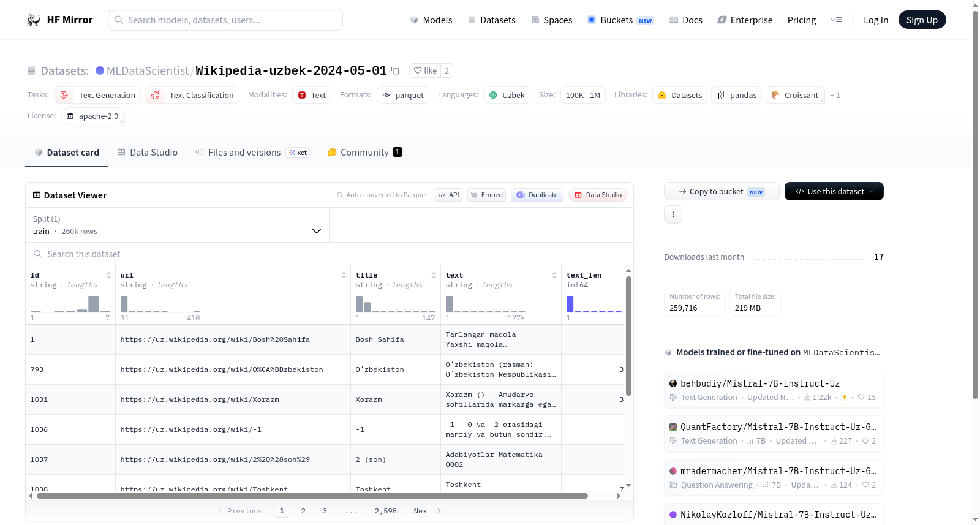
Task: Open QuantFactory Mistral-7B-Instruct-Uz model card
Action: 774,434
